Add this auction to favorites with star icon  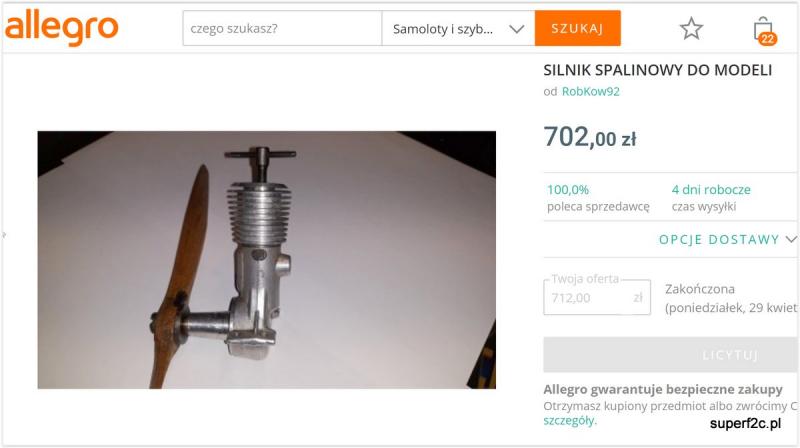coord(691,29)
